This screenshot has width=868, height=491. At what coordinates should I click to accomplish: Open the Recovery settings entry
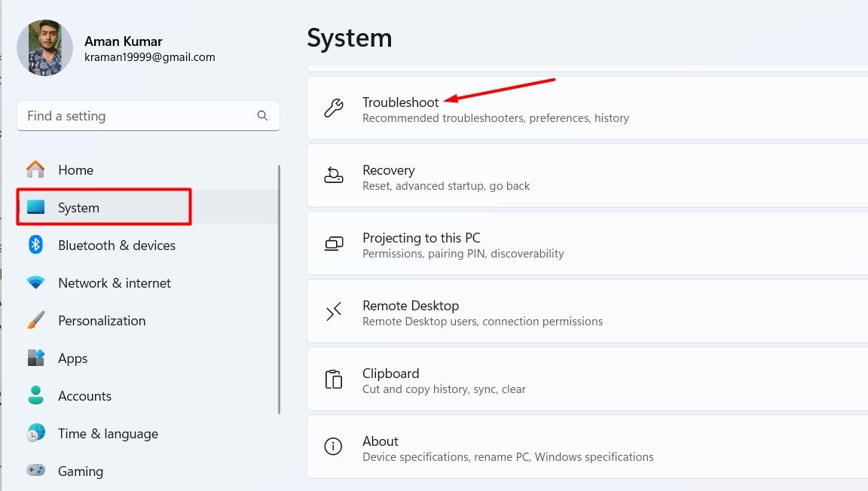click(588, 176)
